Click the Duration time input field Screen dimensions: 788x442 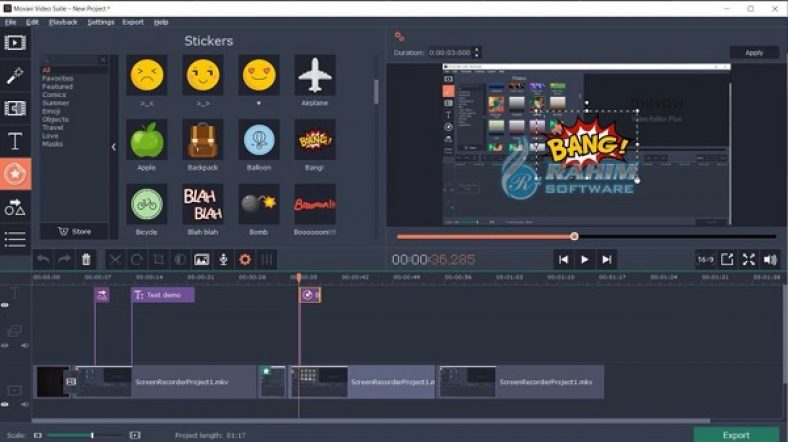(x=450, y=52)
